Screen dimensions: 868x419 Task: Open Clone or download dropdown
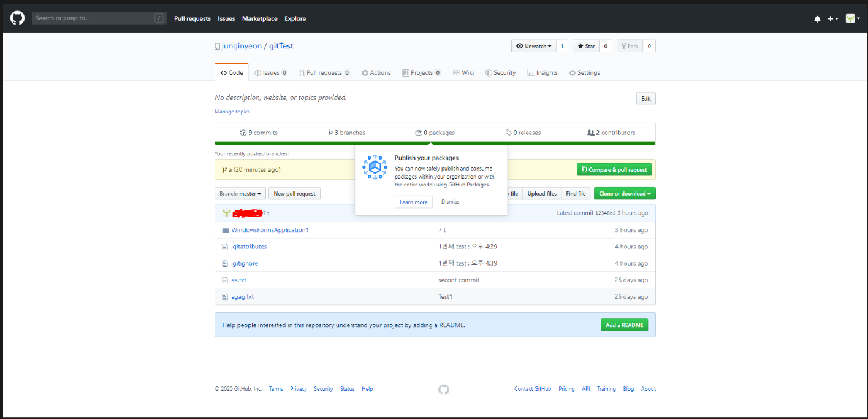(625, 194)
